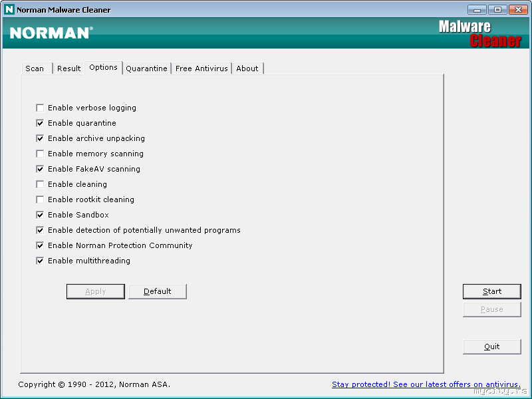
Task: Open the Free Antivirus tab
Action: 201,68
